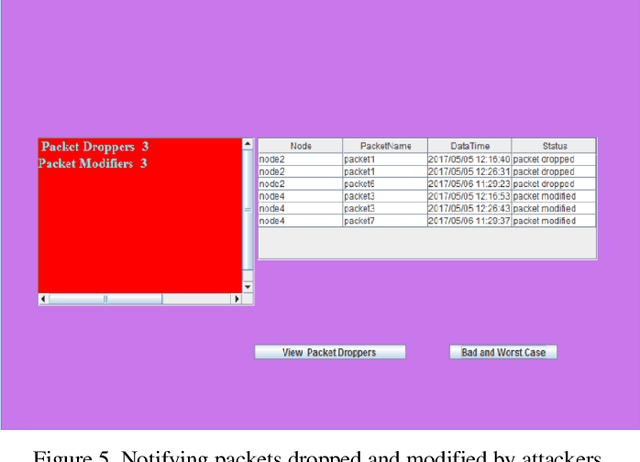Click the DataTime column header

[469, 146]
